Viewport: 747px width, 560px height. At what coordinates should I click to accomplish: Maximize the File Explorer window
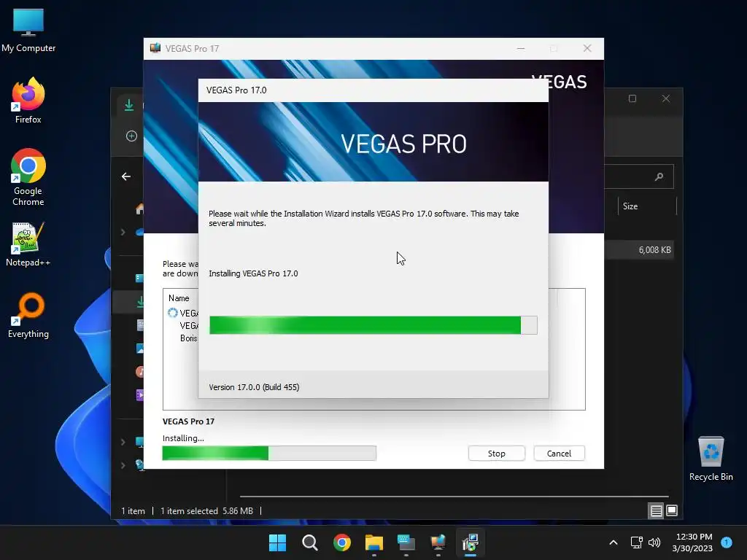pyautogui.click(x=632, y=98)
